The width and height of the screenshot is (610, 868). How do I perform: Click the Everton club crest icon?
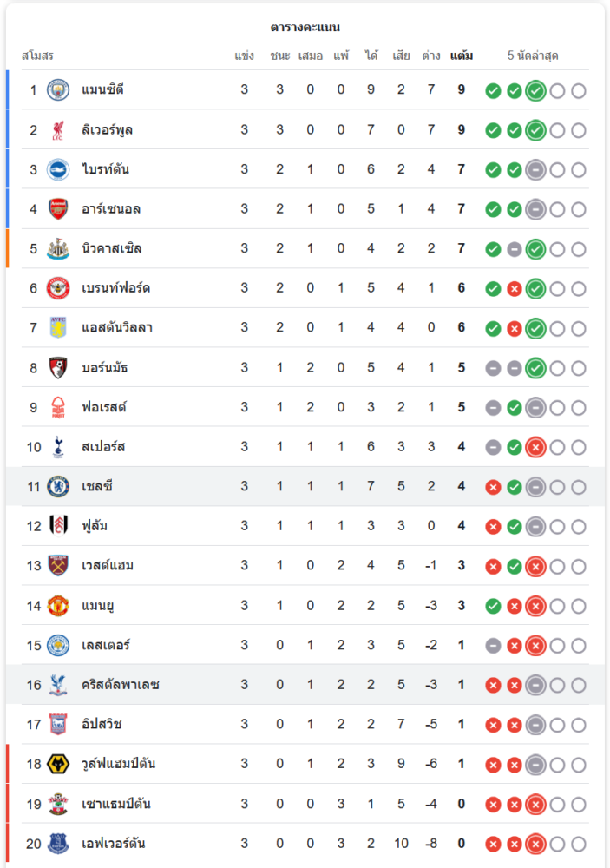pyautogui.click(x=58, y=844)
